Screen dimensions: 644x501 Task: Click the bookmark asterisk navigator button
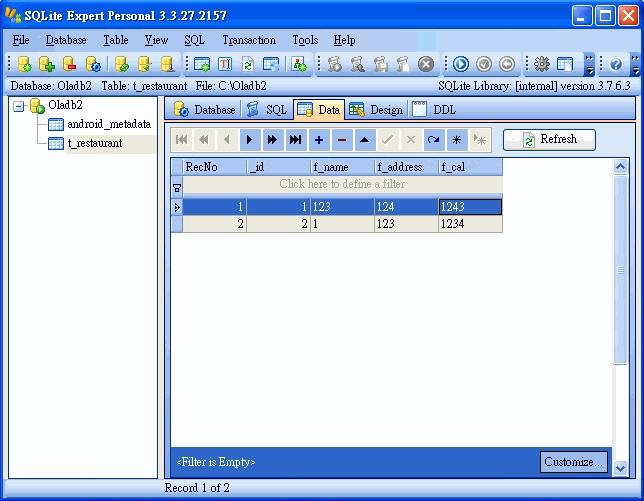[x=457, y=140]
